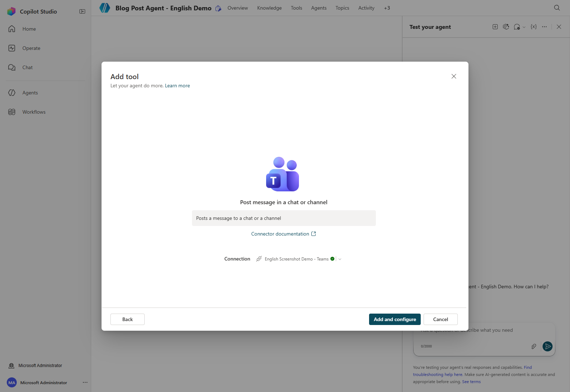Click the Blog Post Agent logo icon
570x392 pixels.
pyautogui.click(x=105, y=8)
